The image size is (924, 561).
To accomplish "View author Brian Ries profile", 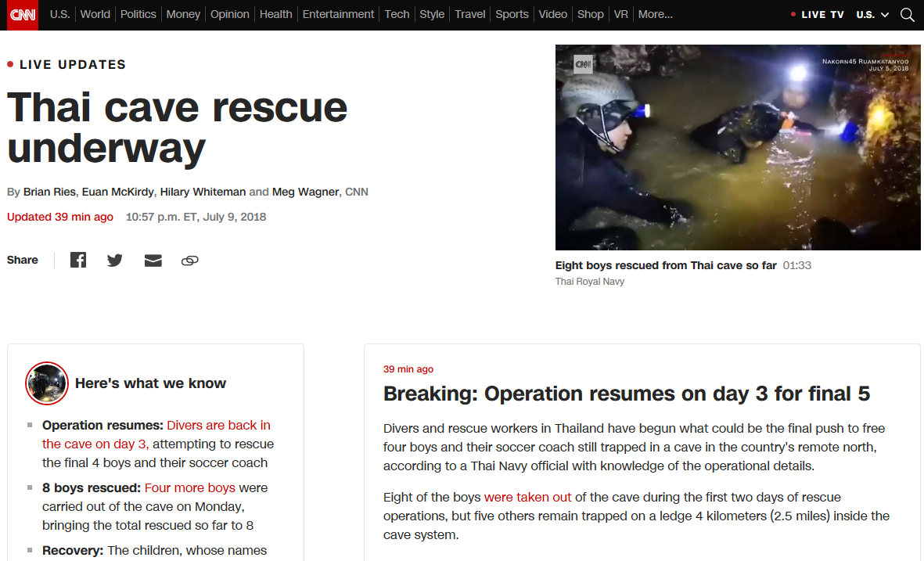I will pos(49,192).
